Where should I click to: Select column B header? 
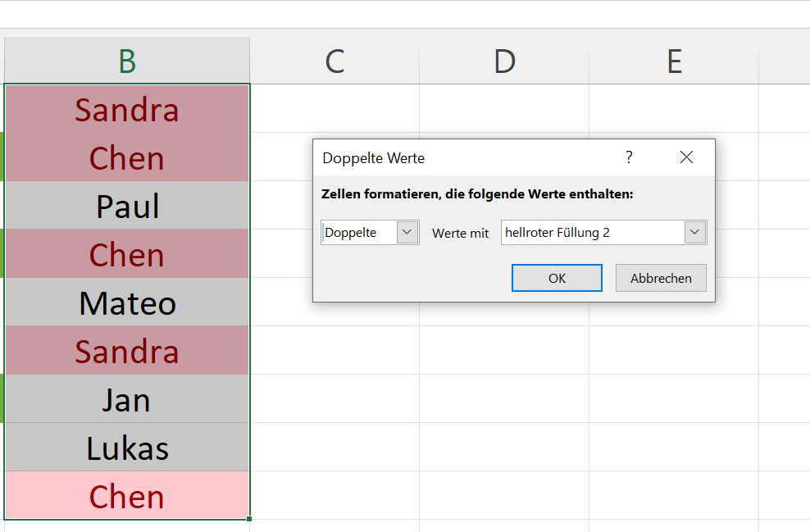127,61
